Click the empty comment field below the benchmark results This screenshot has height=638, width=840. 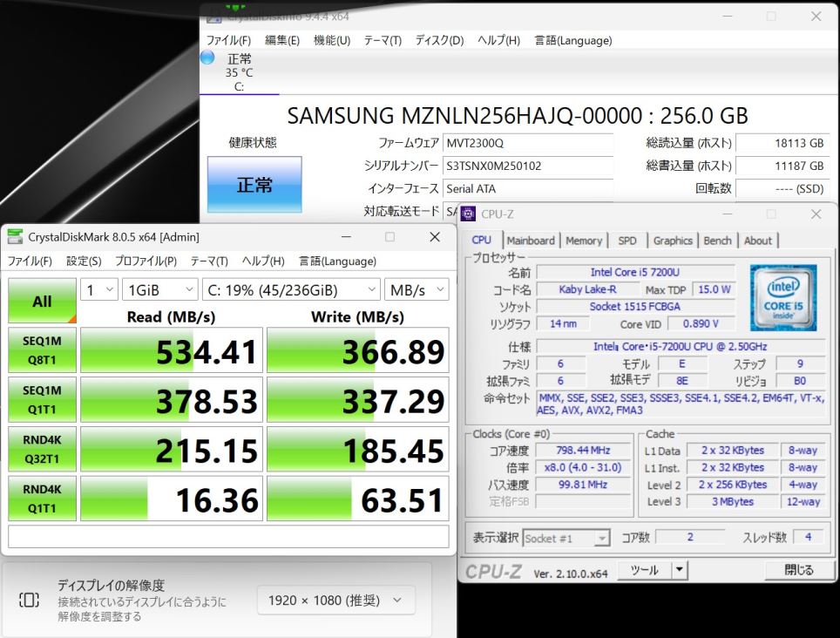point(228,536)
